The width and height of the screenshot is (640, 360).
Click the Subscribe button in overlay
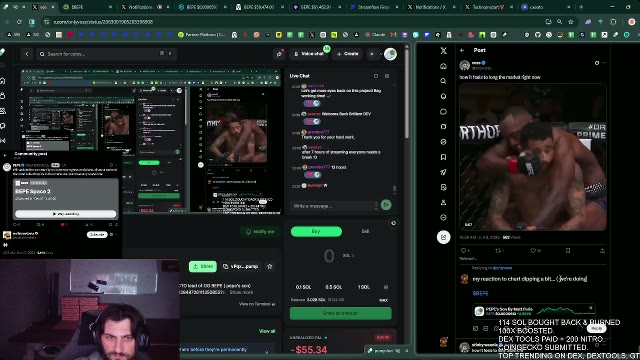tap(97, 234)
